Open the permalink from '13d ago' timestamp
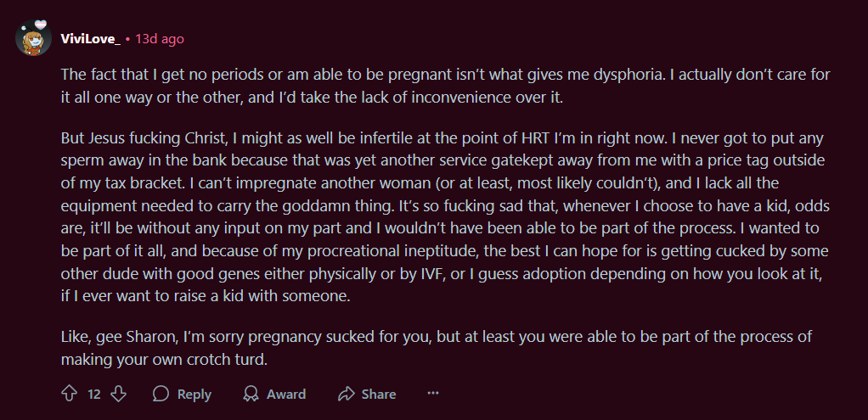This screenshot has height=420, width=868. (x=160, y=39)
